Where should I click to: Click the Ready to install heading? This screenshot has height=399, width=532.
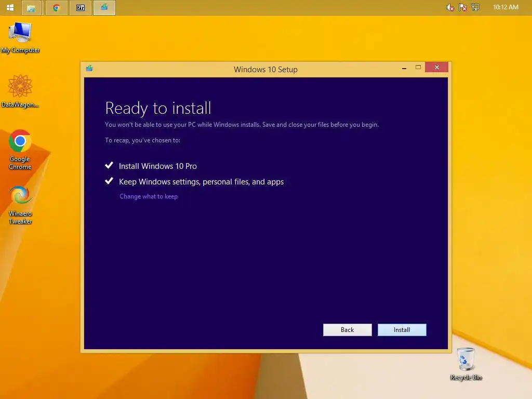[158, 108]
